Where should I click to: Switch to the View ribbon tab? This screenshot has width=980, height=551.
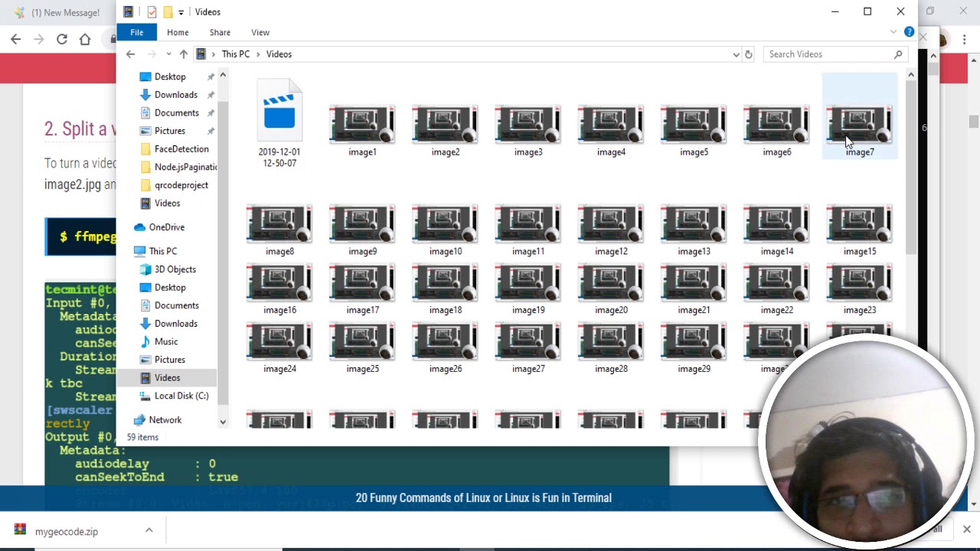click(x=260, y=32)
